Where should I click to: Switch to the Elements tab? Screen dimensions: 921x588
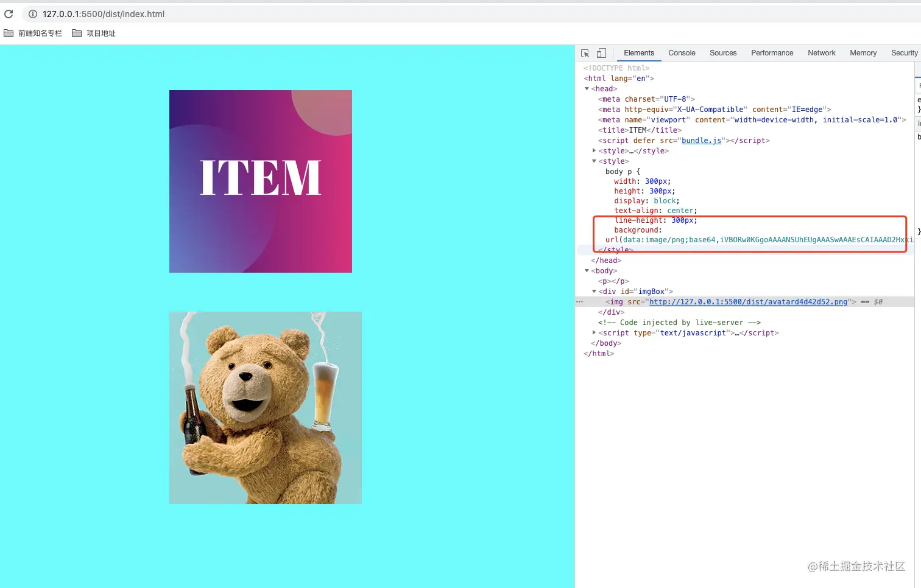pyautogui.click(x=639, y=53)
